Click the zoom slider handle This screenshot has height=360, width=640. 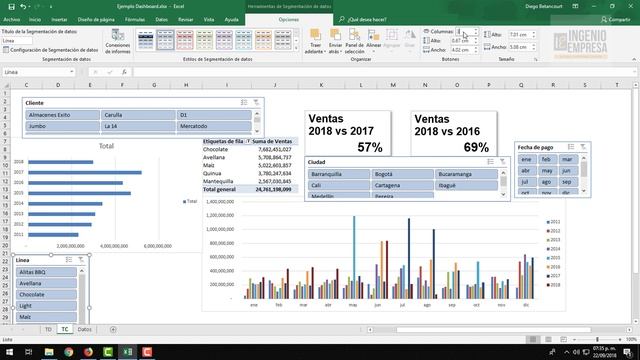pos(597,339)
